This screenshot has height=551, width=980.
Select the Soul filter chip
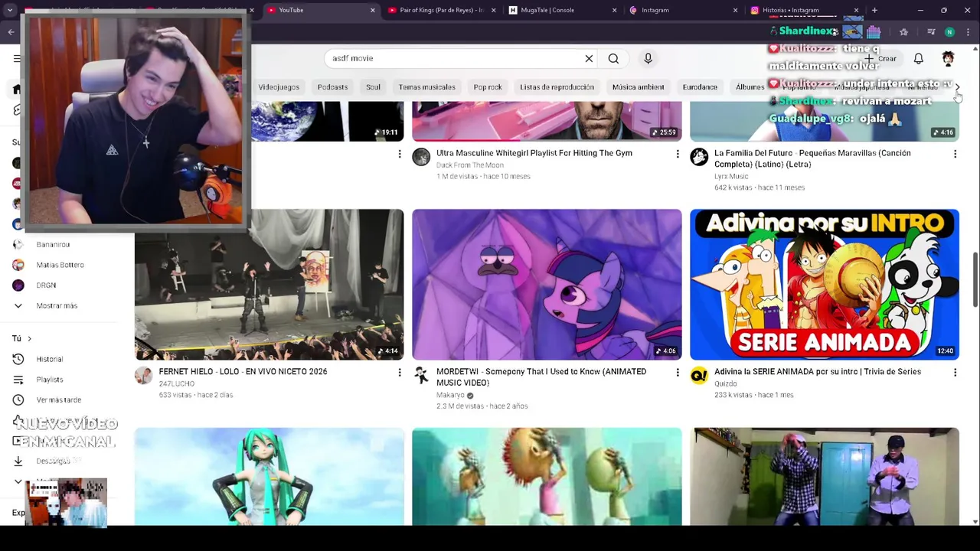(x=373, y=87)
